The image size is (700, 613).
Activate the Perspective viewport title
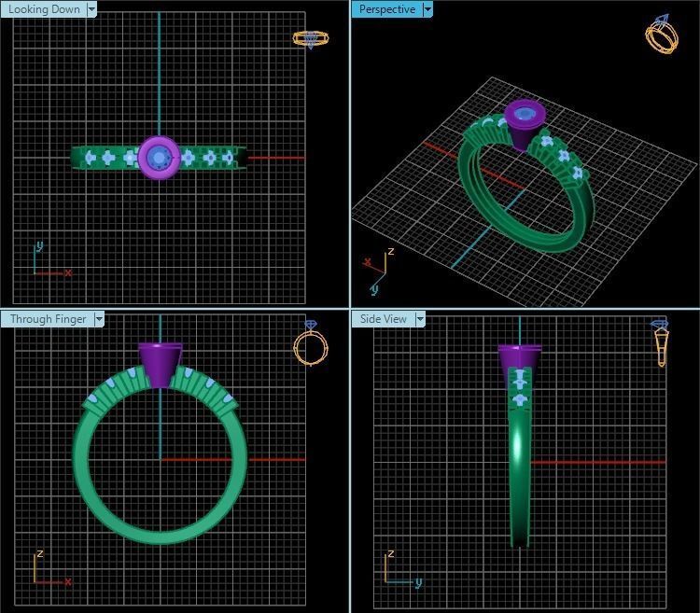[x=387, y=9]
